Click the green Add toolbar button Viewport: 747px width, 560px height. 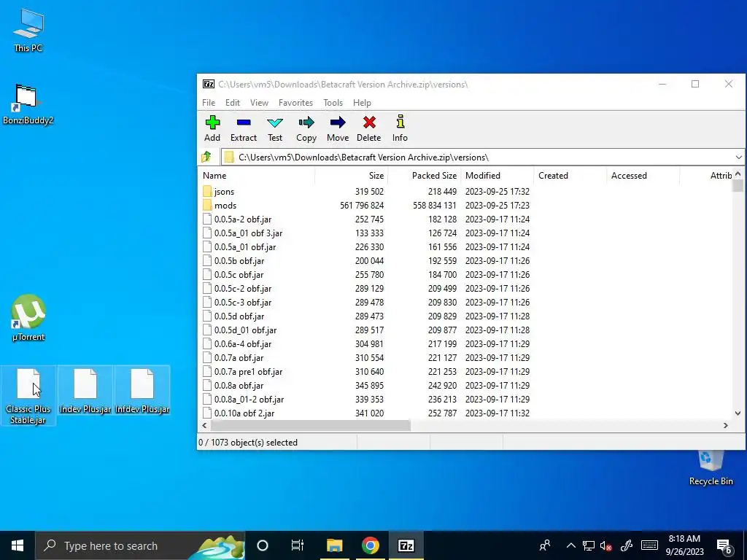click(x=212, y=128)
